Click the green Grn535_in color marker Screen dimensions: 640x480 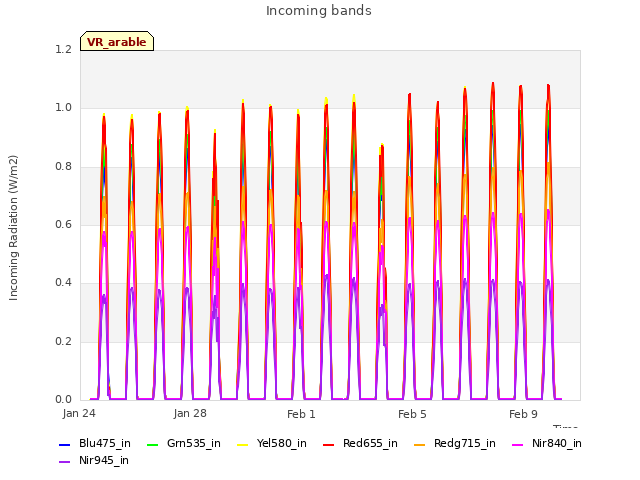tap(152, 444)
